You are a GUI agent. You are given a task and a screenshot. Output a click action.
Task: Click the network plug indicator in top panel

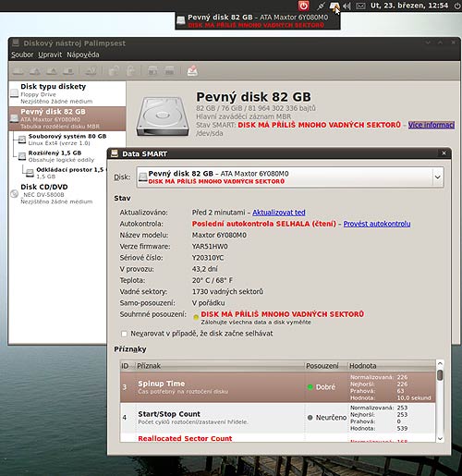click(x=321, y=6)
